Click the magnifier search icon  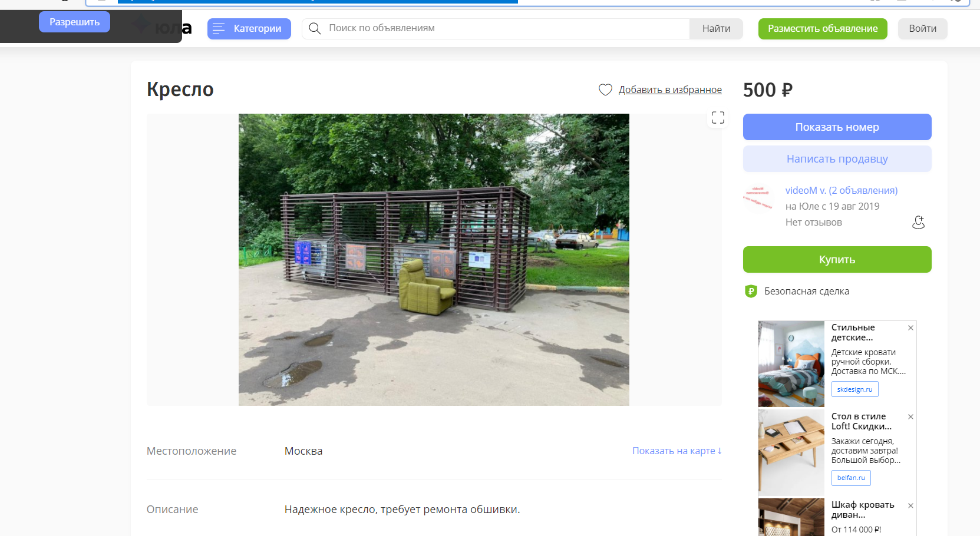pos(315,28)
